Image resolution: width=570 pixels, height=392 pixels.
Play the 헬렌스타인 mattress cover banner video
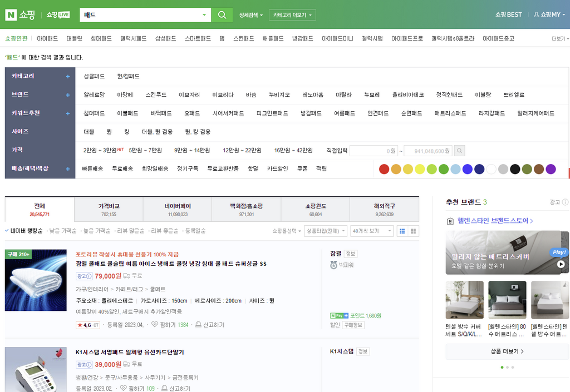[561, 264]
